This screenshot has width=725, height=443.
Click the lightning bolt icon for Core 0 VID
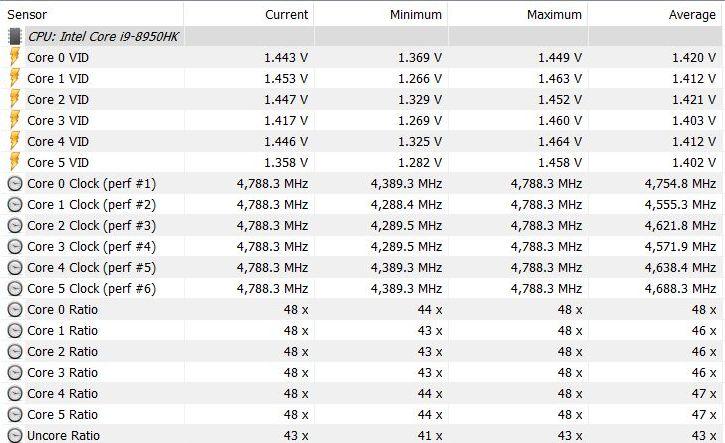point(15,57)
